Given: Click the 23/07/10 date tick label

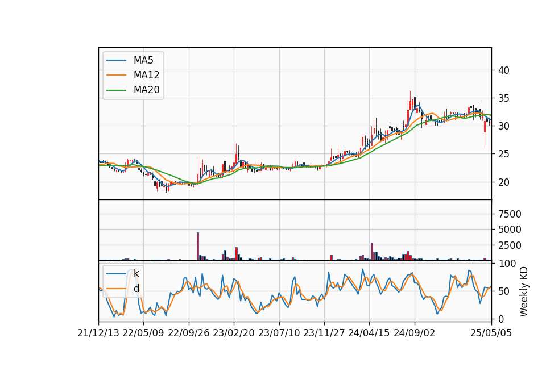Looking at the screenshot, I should (x=279, y=333).
